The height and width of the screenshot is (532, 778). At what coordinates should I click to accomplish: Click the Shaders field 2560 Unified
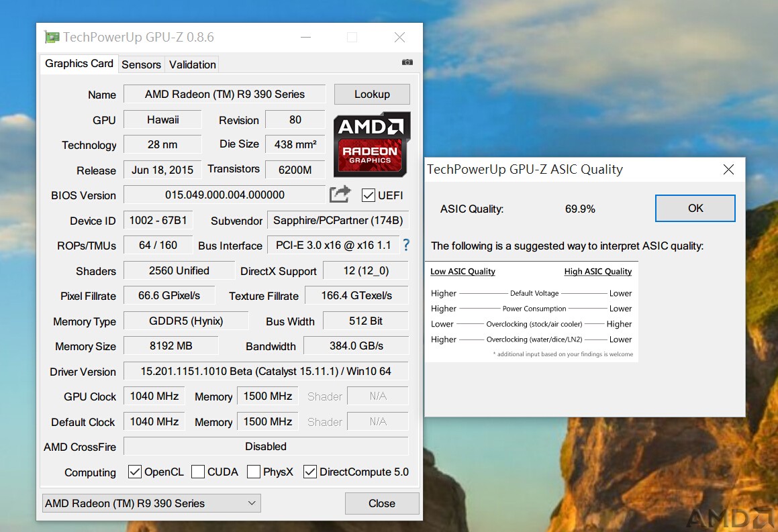pos(179,271)
